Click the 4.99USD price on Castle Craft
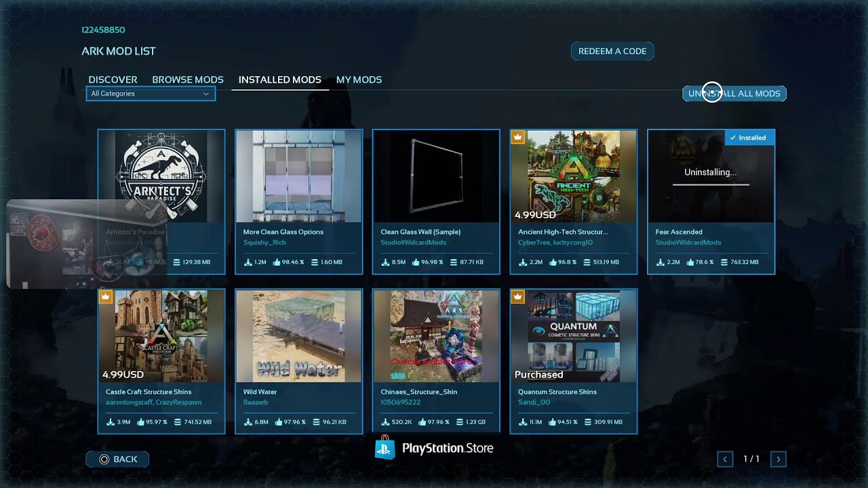This screenshot has height=488, width=868. pos(123,375)
